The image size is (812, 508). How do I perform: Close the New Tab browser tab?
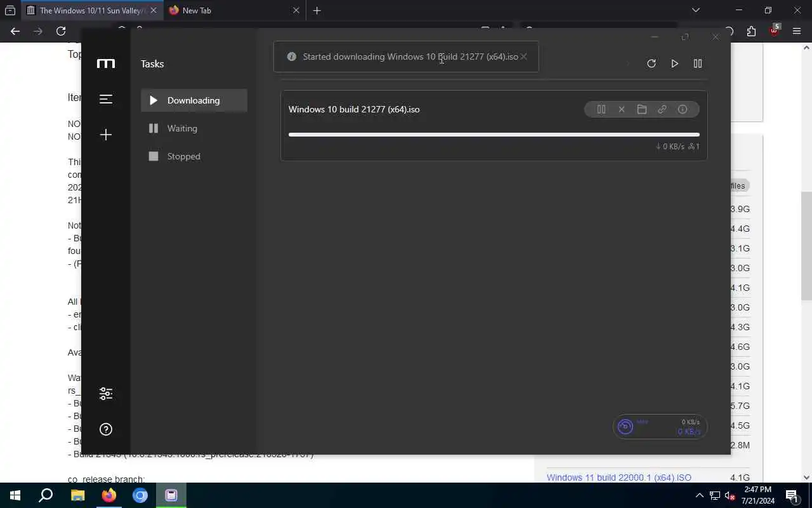click(x=296, y=11)
